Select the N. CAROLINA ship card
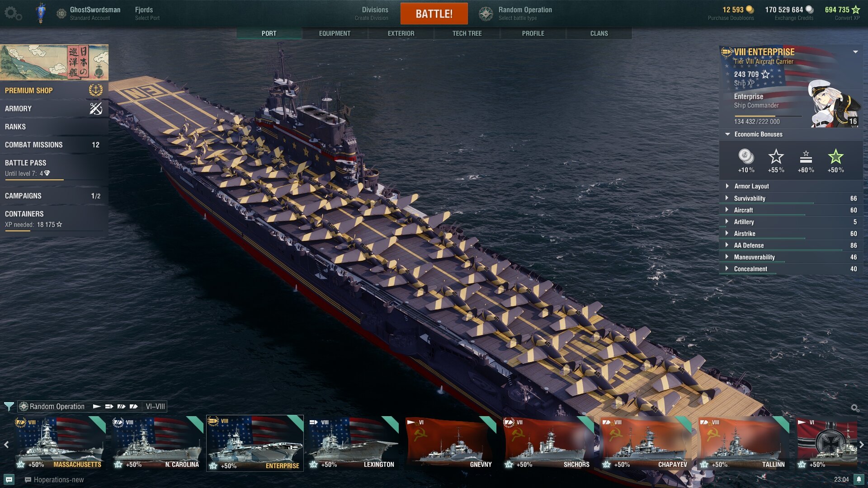This screenshot has width=868, height=488. click(x=158, y=443)
